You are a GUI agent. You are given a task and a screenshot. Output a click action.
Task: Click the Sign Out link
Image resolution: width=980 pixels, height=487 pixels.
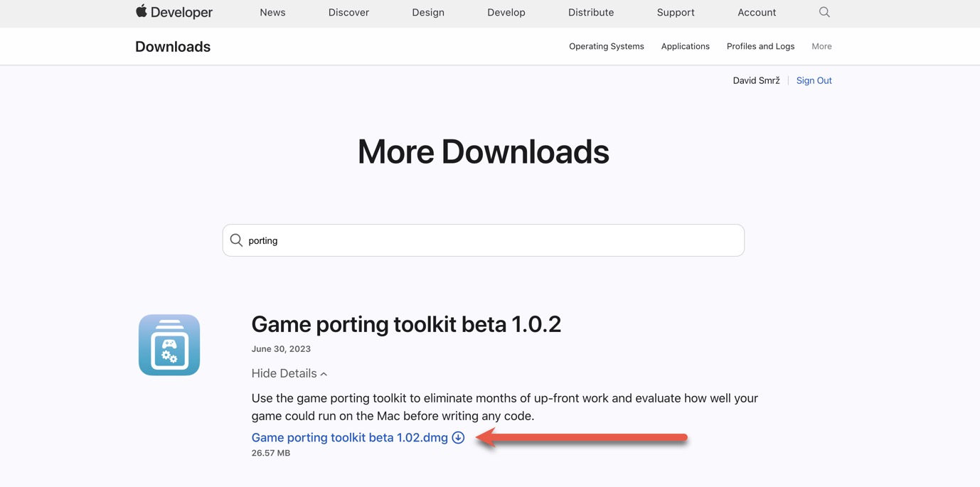[814, 80]
